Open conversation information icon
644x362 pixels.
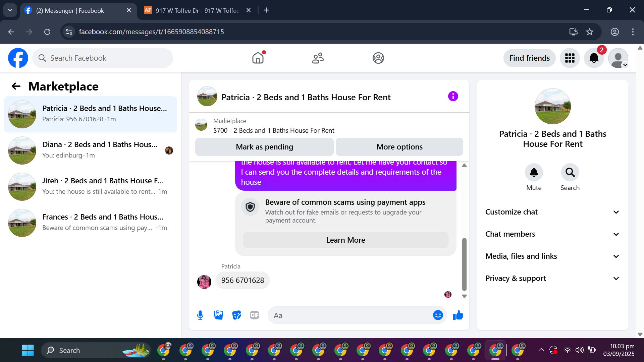453,97
